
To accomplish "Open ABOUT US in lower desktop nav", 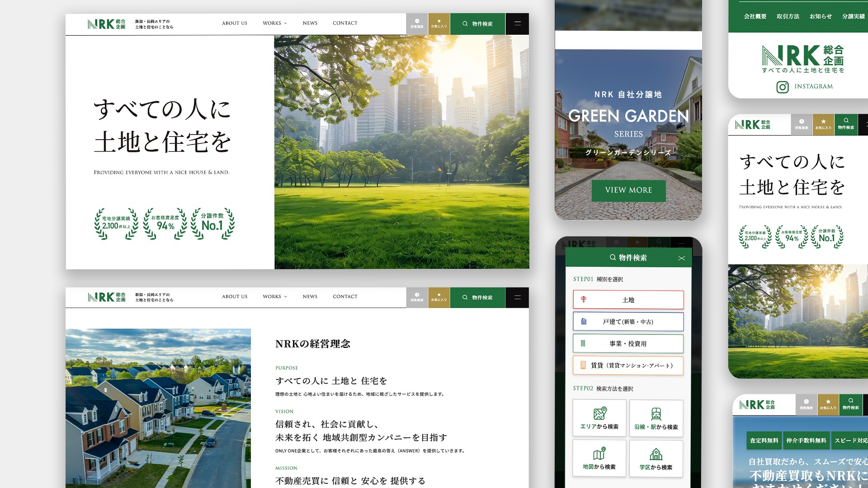I will 235,297.
